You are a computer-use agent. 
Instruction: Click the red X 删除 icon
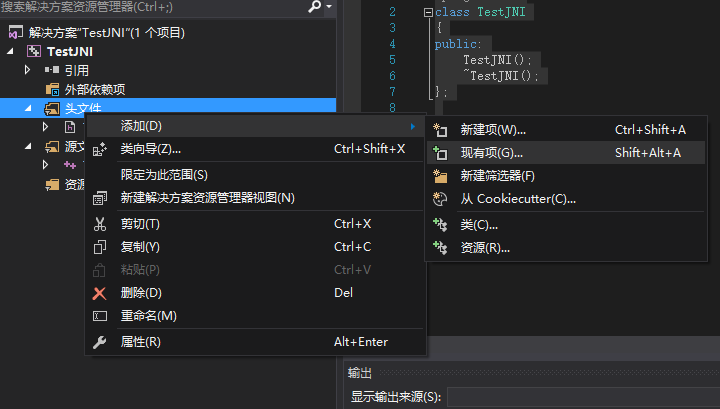(99, 293)
